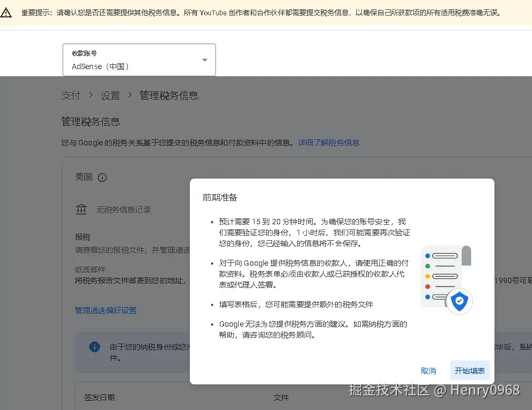Open the 收款账号 AdSense dropdown
This screenshot has width=532, height=410.
(139, 60)
